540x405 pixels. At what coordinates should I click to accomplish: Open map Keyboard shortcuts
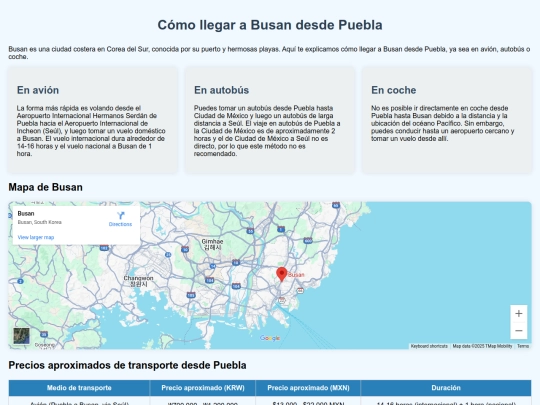tap(429, 346)
